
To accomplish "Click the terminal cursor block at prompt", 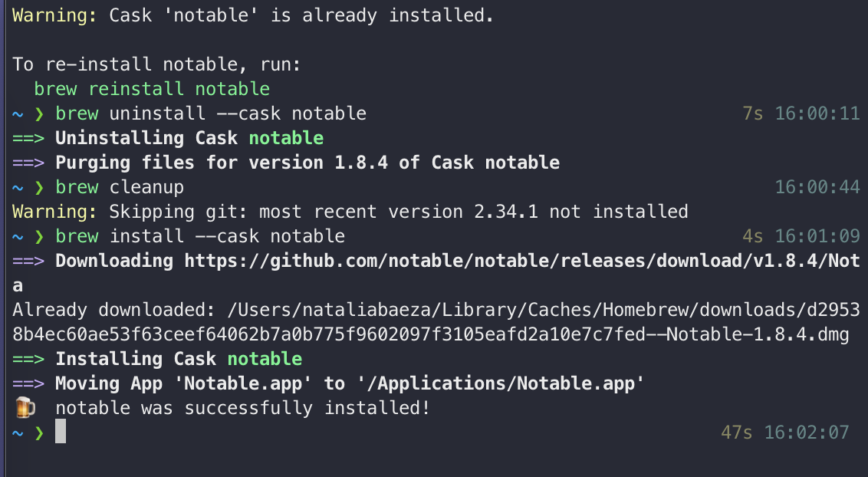I will (61, 431).
